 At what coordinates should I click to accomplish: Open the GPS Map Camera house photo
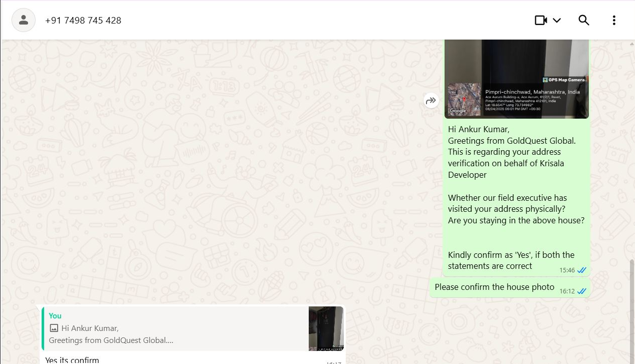coord(517,79)
